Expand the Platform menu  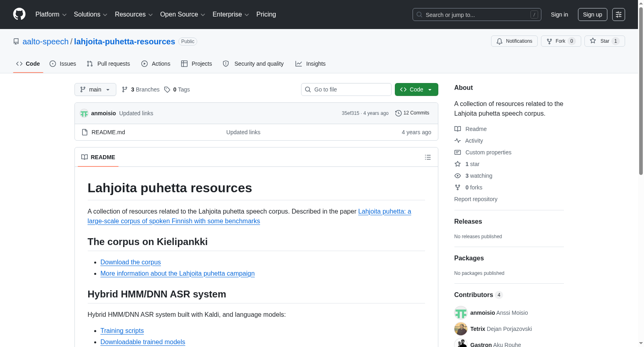[x=51, y=15]
